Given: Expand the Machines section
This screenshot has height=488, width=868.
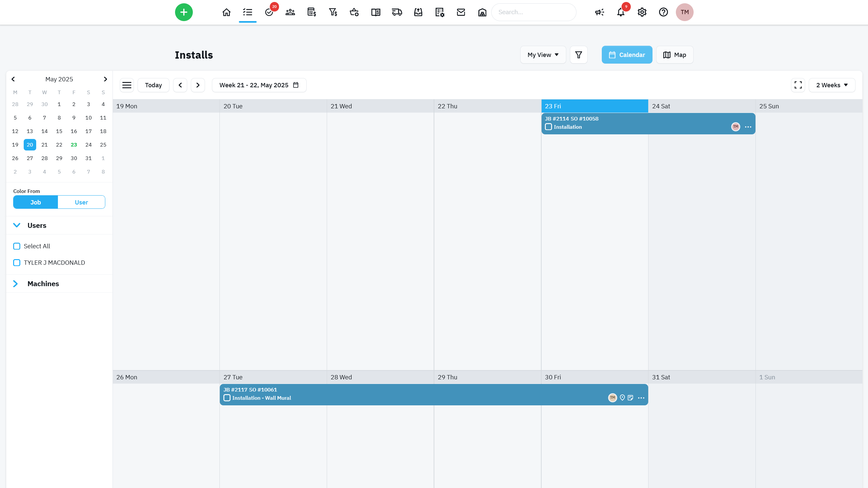Looking at the screenshot, I should (x=15, y=284).
